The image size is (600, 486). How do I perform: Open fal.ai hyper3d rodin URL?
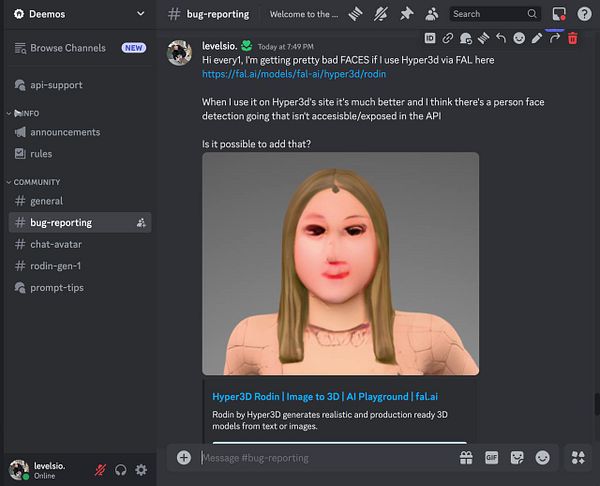coord(294,74)
